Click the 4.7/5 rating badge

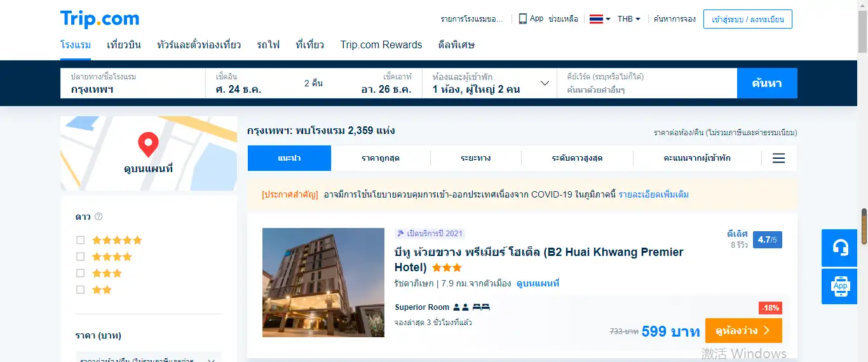click(768, 239)
